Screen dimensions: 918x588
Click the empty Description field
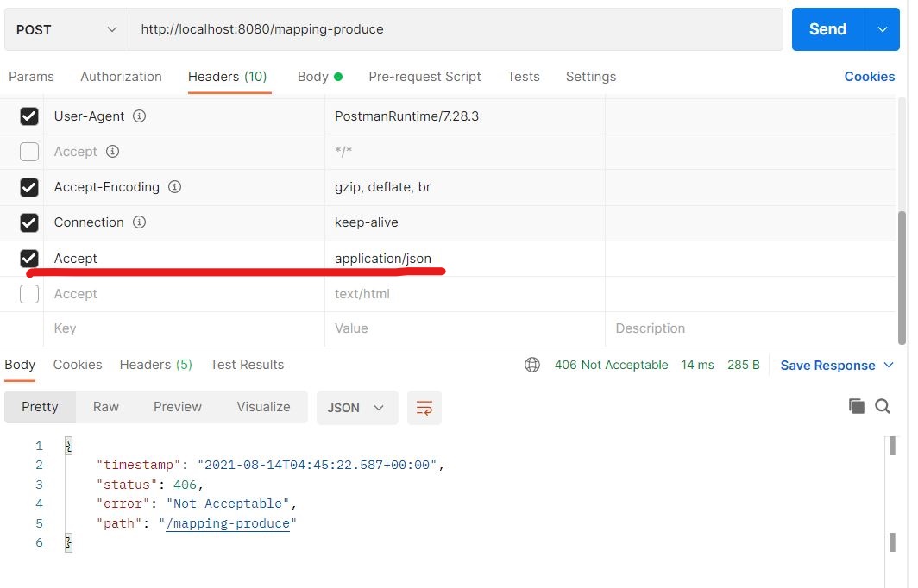coord(750,328)
